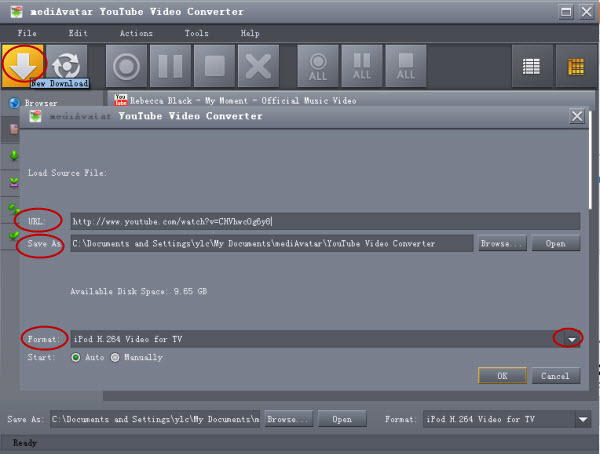This screenshot has height=454, width=600.
Task: Close the YouTube Video Converter dialog
Action: [577, 116]
